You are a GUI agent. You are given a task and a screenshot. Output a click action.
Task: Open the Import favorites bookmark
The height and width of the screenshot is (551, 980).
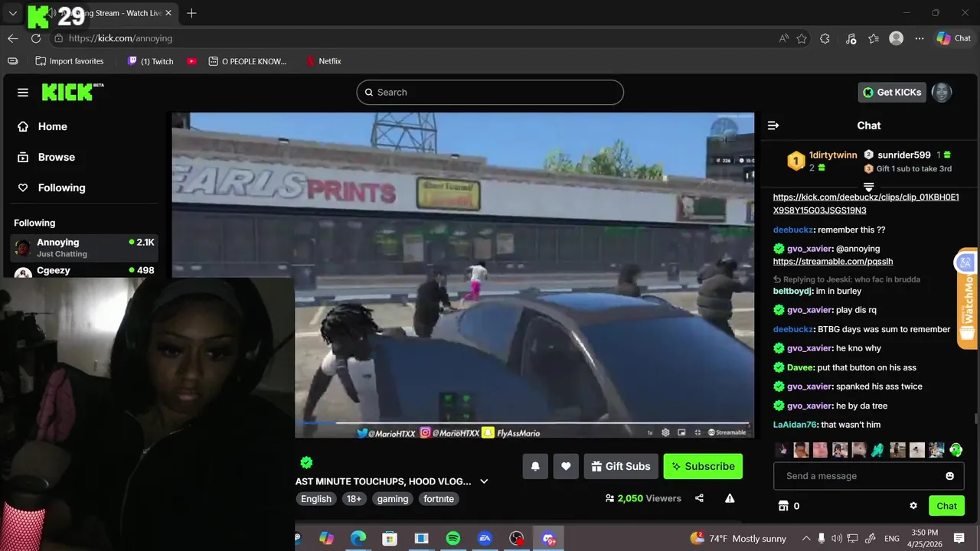(x=70, y=61)
